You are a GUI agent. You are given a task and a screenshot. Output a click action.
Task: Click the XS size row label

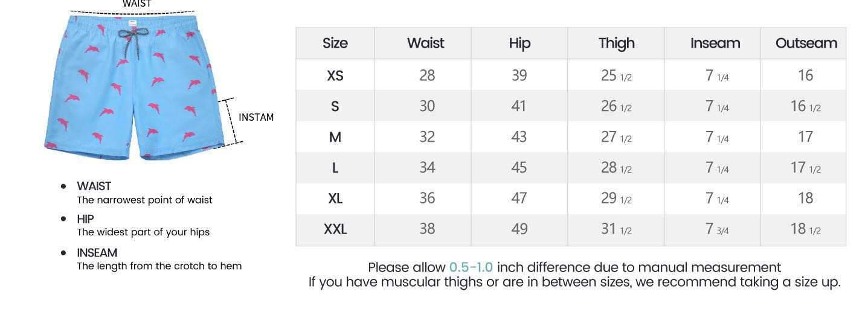(335, 75)
